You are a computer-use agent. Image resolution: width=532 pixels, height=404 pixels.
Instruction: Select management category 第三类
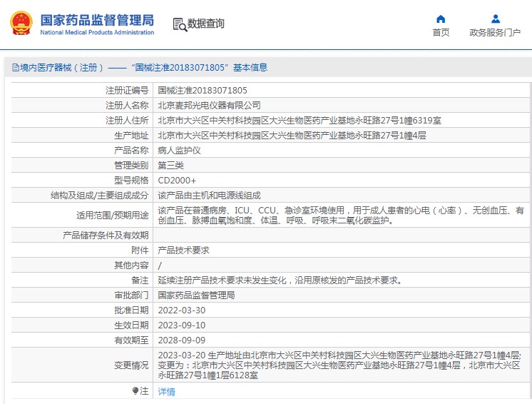(x=170, y=166)
